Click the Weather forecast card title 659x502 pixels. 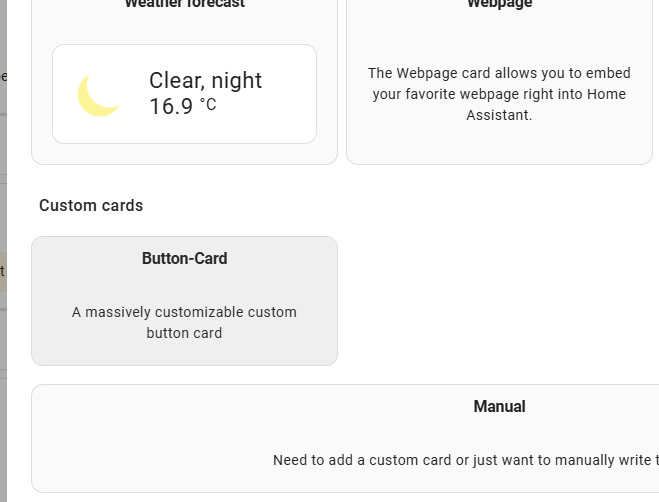[185, 4]
